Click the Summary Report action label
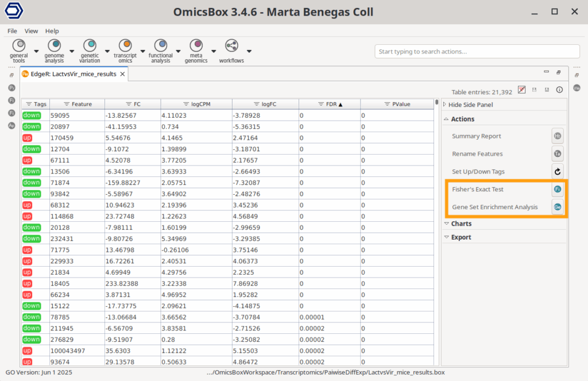Image resolution: width=588 pixels, height=381 pixels. point(476,136)
